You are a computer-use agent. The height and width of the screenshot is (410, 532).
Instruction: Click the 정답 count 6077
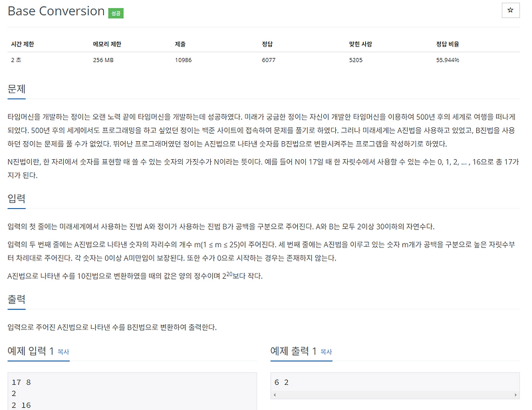tap(269, 59)
